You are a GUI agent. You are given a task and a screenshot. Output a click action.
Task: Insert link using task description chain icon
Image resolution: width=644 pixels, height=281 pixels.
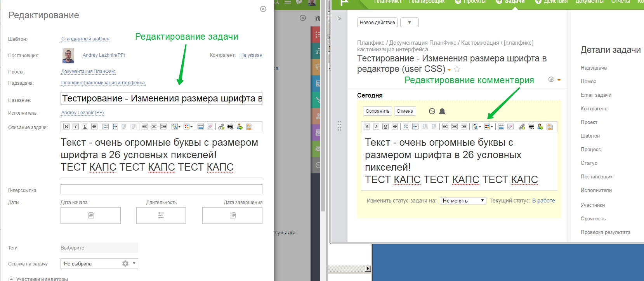221,127
